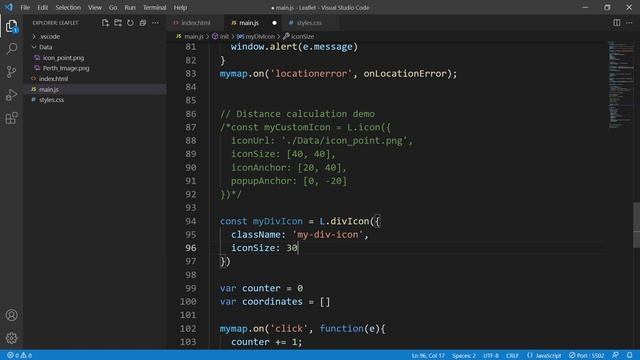Open the Terminal menu
The image size is (640, 360).
point(155,7)
